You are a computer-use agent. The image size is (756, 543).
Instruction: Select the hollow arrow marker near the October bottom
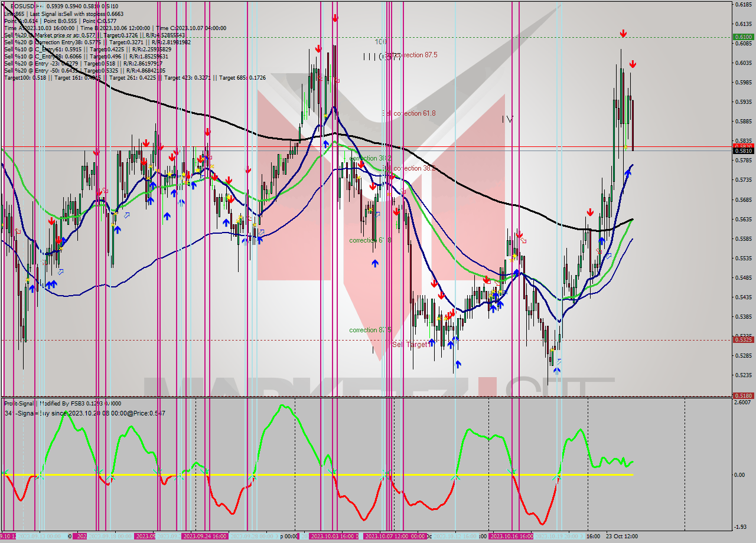tap(559, 361)
